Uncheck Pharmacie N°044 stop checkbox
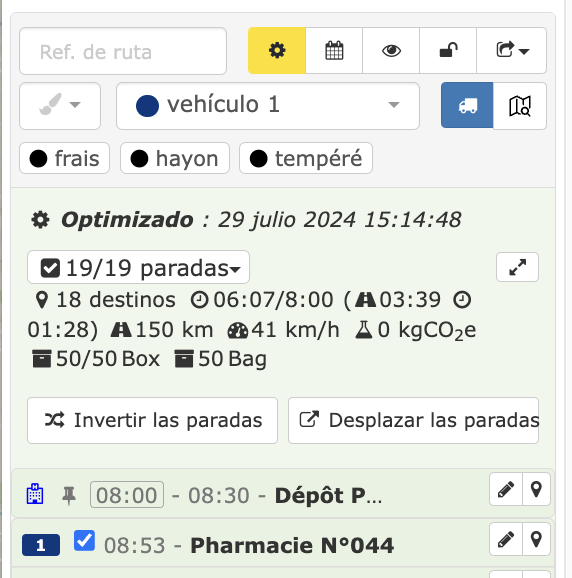This screenshot has width=572, height=578. (x=84, y=541)
